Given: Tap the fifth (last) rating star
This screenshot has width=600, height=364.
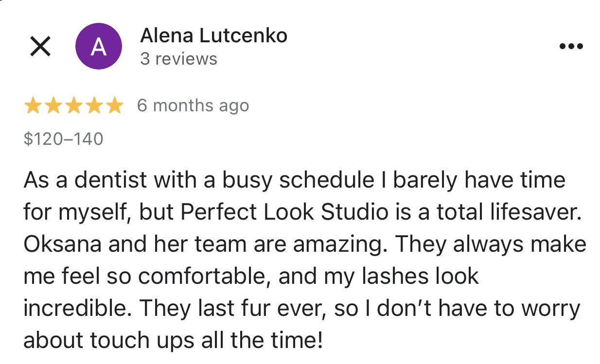Looking at the screenshot, I should click(x=114, y=105).
